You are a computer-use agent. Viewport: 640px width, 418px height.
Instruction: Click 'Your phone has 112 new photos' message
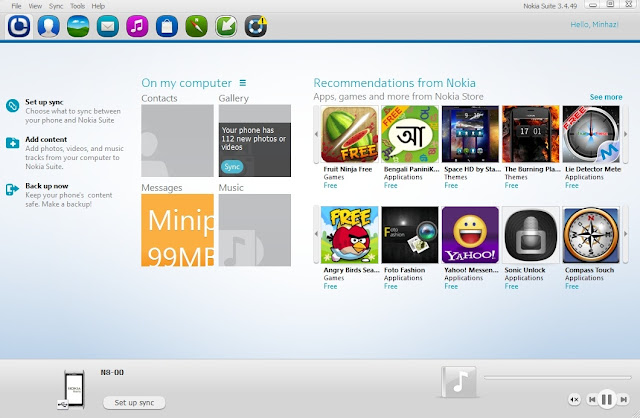point(253,139)
